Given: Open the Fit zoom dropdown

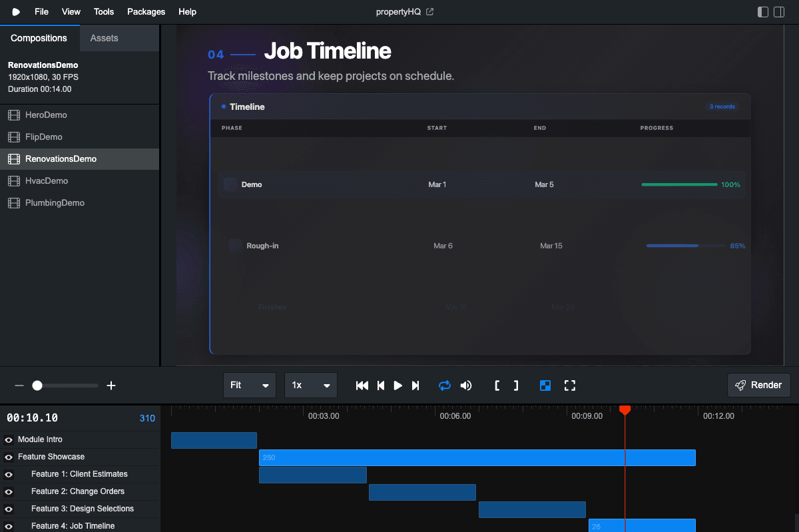Looking at the screenshot, I should 249,385.
